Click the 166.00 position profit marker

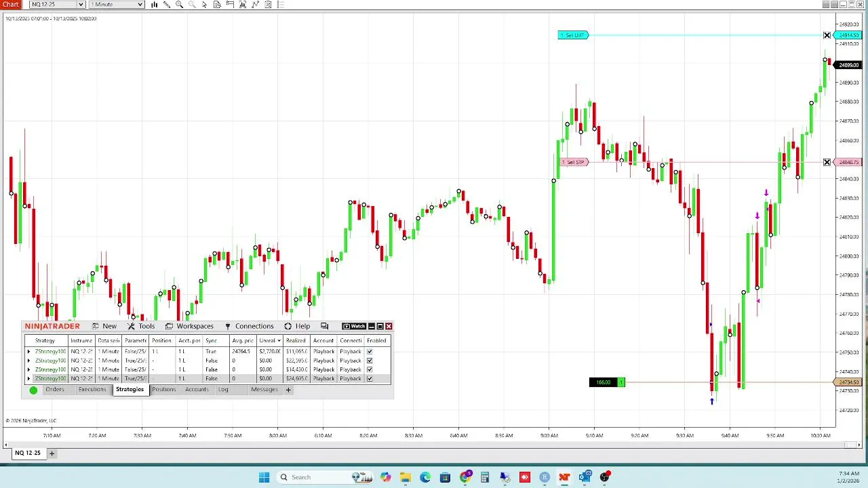click(x=607, y=382)
